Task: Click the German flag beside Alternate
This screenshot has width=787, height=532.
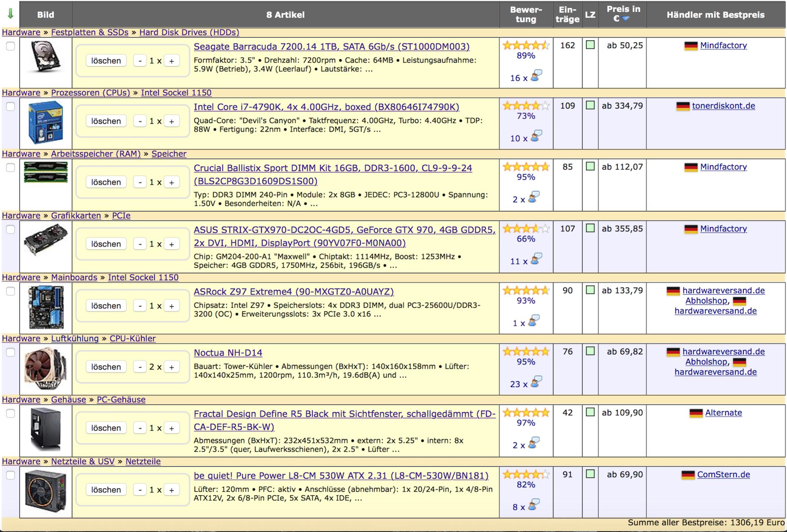Action: click(696, 413)
